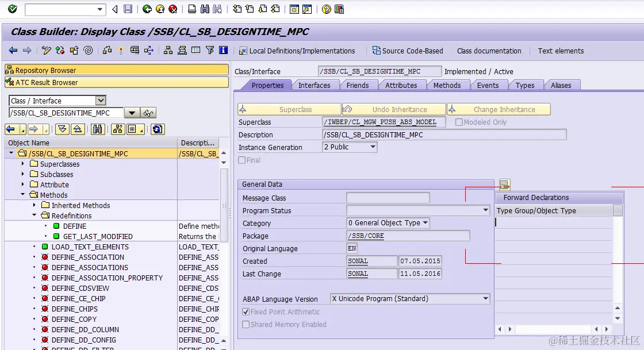Open the Class / Interface object type dropdown

[101, 101]
